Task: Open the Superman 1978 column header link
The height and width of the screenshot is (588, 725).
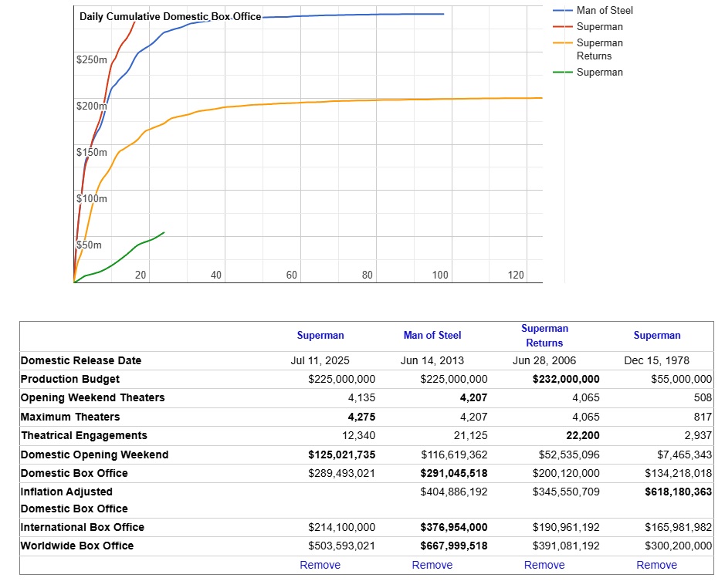Action: coord(657,335)
